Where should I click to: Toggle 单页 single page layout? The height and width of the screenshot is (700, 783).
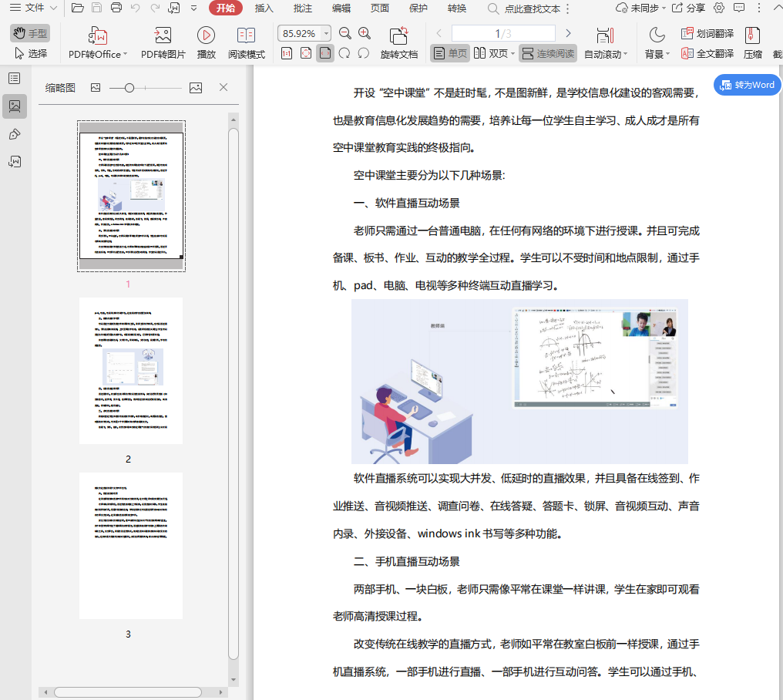coord(450,53)
